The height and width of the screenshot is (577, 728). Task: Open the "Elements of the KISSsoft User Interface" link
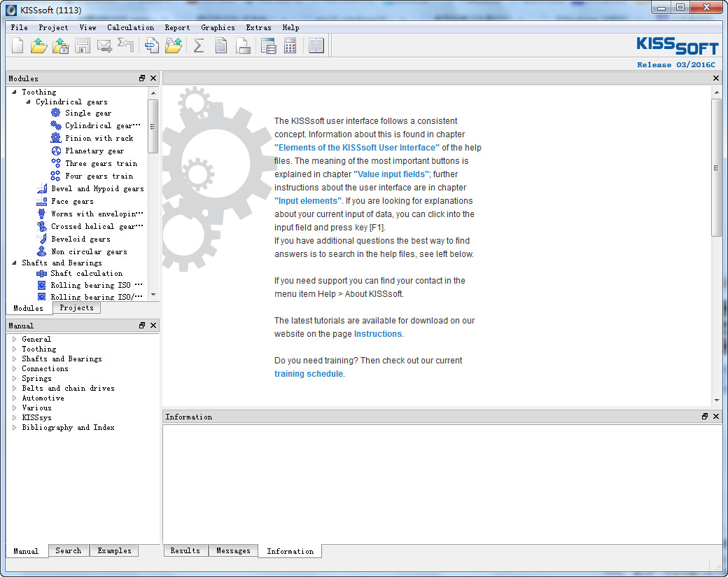point(357,148)
